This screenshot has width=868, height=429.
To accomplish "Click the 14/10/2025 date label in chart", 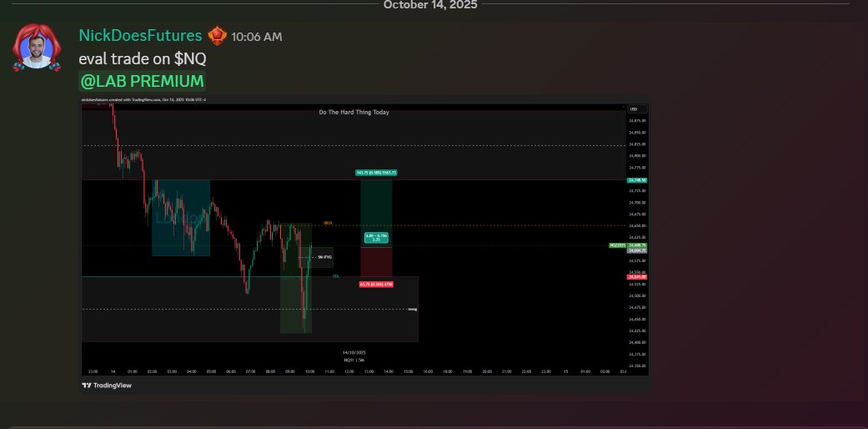I will point(354,352).
